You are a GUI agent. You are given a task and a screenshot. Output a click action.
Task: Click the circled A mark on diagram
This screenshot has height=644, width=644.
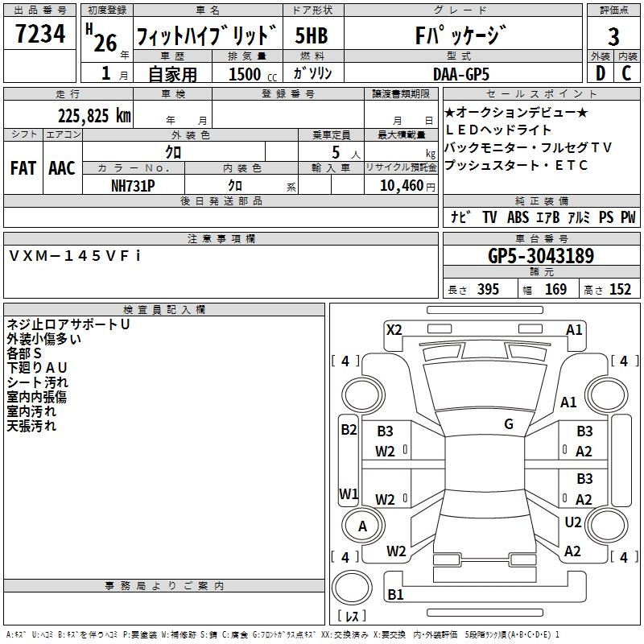(x=362, y=526)
